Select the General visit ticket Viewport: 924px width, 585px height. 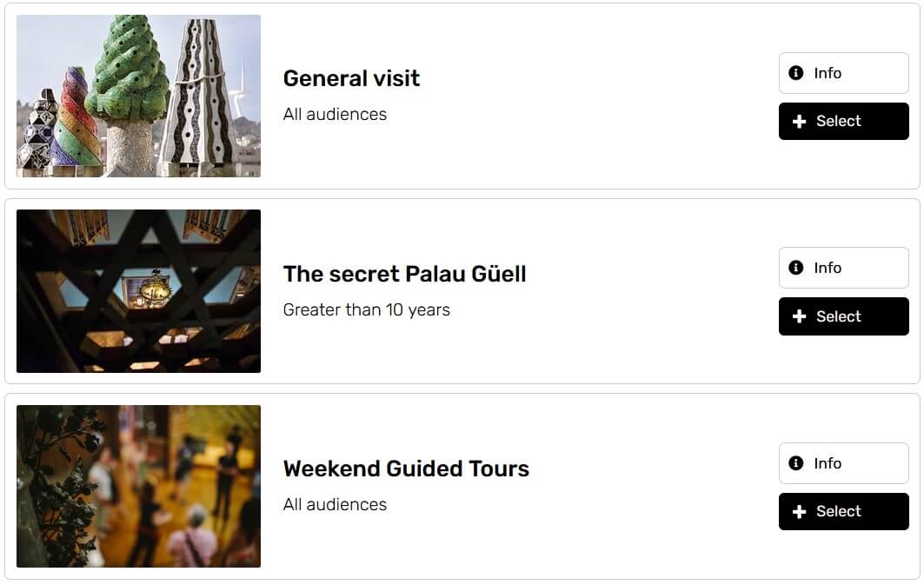coord(843,122)
